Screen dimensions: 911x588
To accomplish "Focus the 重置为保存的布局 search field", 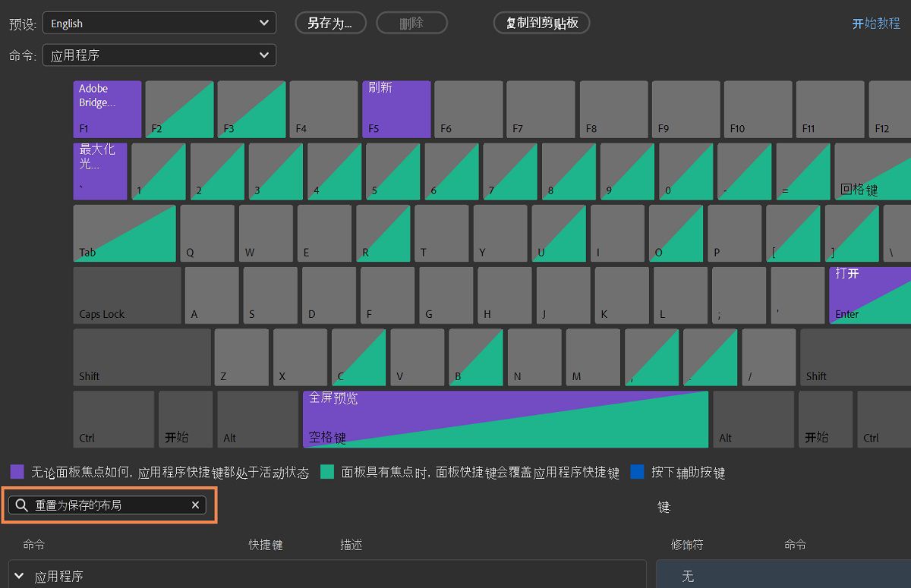I will 108,505.
